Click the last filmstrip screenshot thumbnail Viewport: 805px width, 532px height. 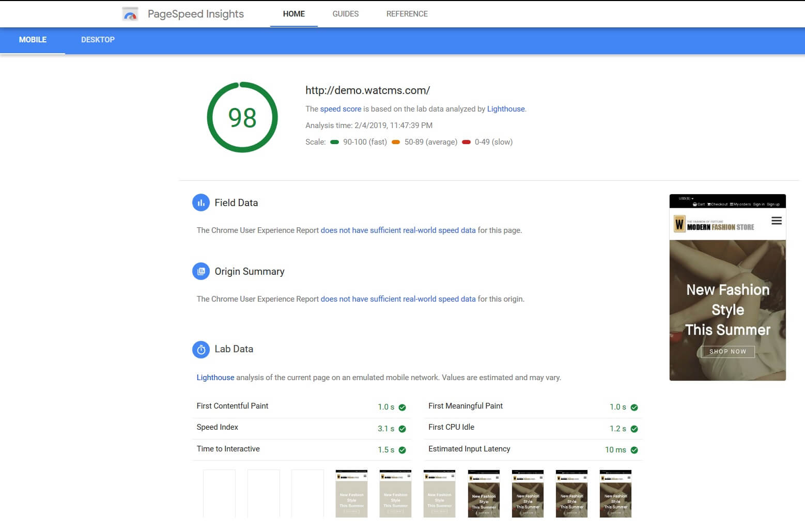pyautogui.click(x=615, y=493)
